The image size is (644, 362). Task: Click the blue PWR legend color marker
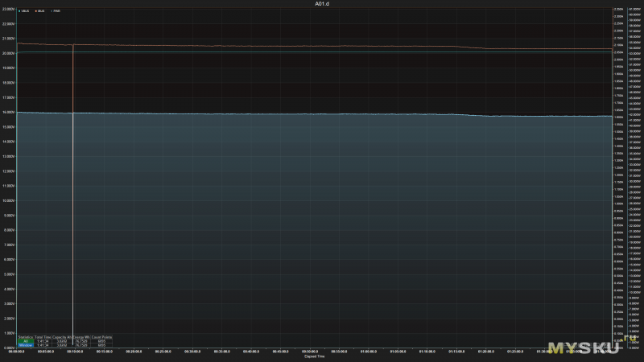pos(52,11)
